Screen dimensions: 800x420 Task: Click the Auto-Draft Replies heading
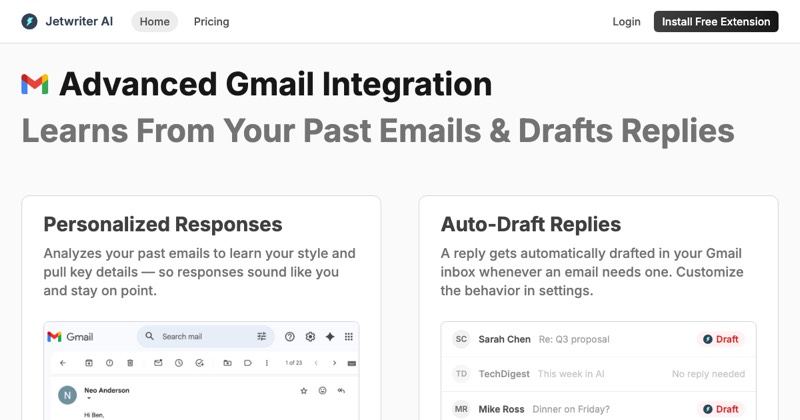tap(531, 225)
